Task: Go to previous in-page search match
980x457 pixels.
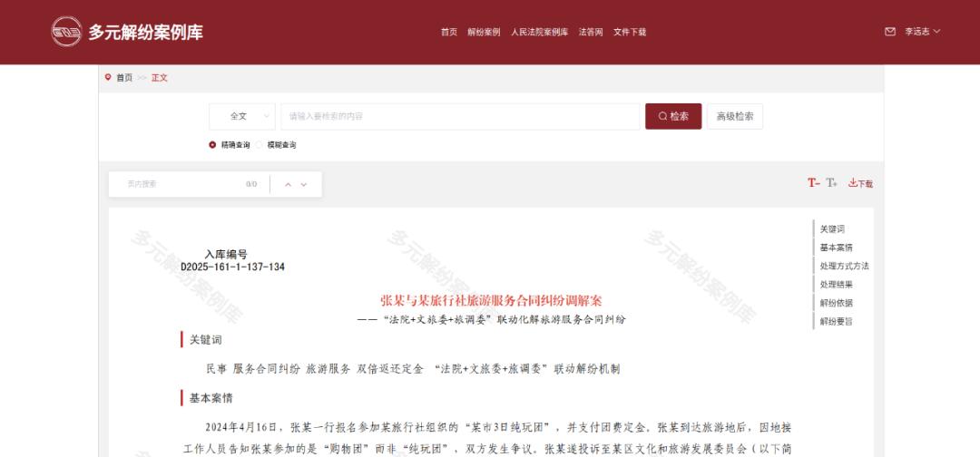Action: pos(289,185)
